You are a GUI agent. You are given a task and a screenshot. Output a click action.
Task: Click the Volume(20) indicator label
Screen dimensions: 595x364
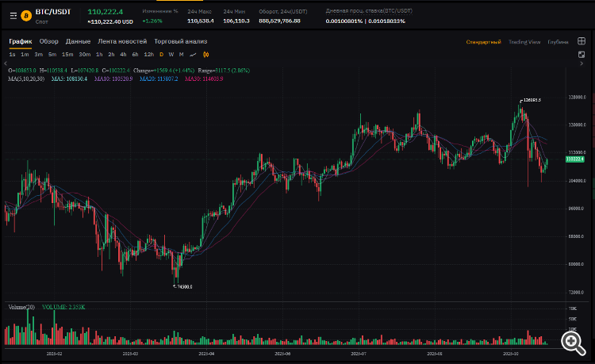(x=21, y=307)
